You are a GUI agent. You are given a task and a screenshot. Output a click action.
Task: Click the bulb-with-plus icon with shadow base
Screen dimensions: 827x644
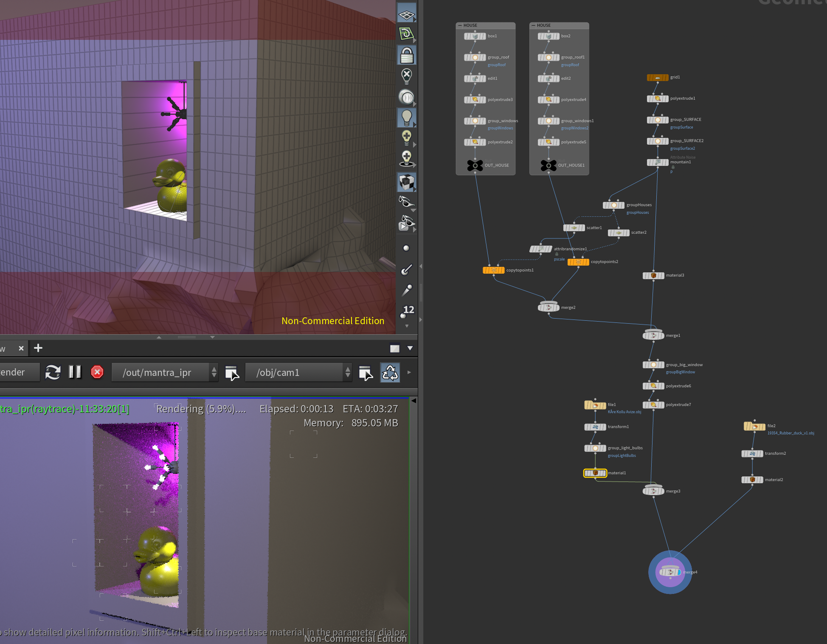click(x=406, y=158)
